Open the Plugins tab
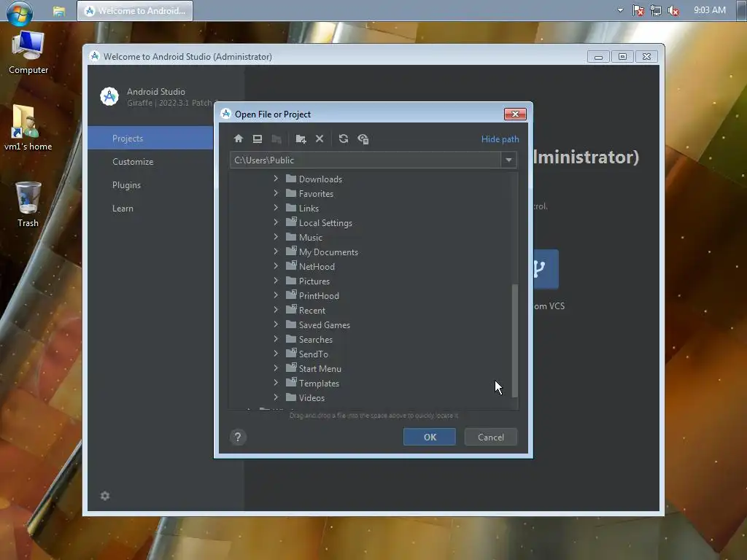This screenshot has width=747, height=560. 127,184
